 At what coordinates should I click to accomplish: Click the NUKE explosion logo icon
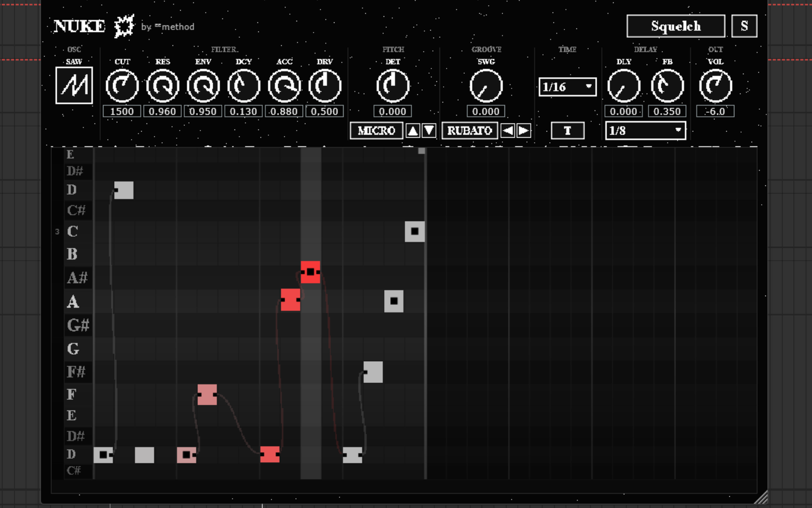(124, 26)
